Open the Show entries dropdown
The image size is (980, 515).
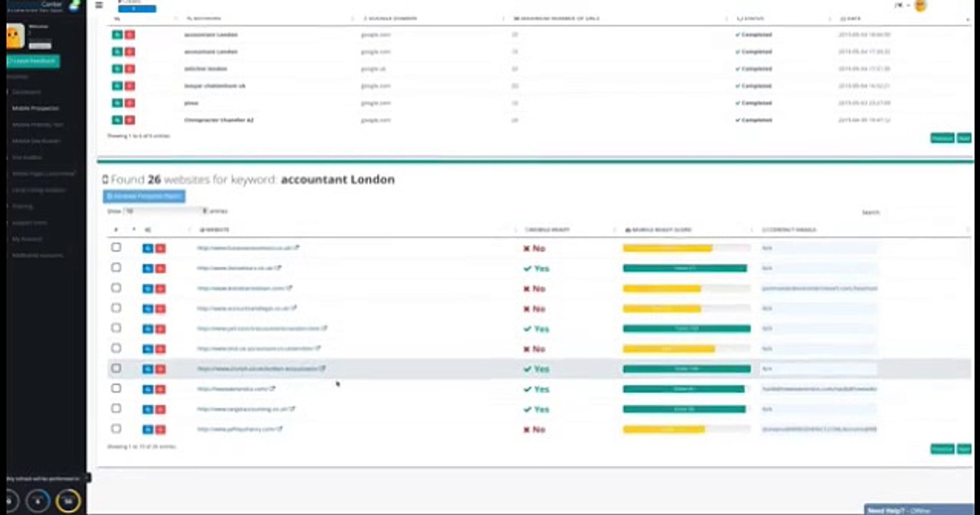click(166, 211)
